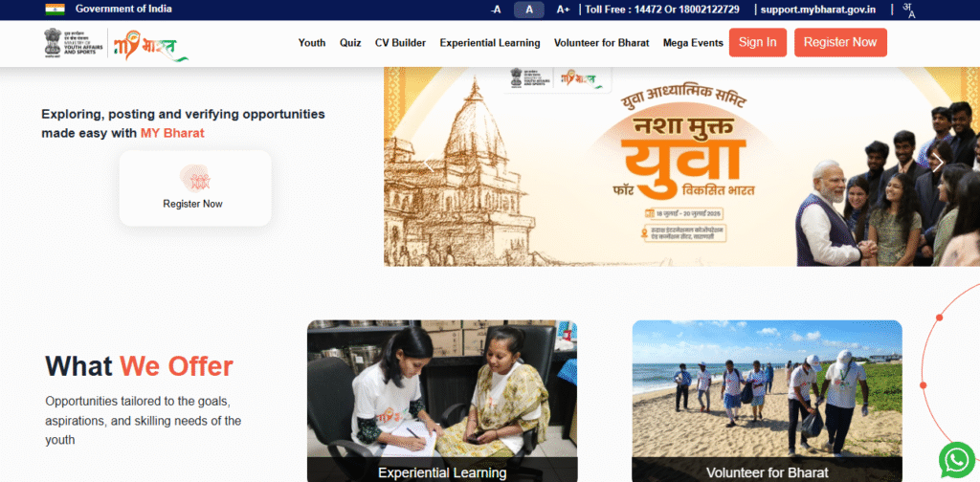Open Experiential Learning navigation item

point(490,43)
